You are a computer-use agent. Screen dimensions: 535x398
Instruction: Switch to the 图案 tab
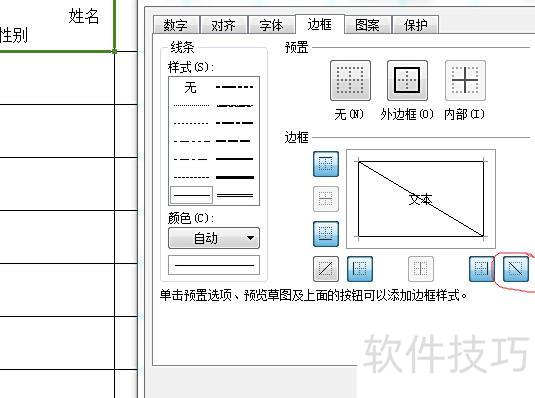coord(367,25)
